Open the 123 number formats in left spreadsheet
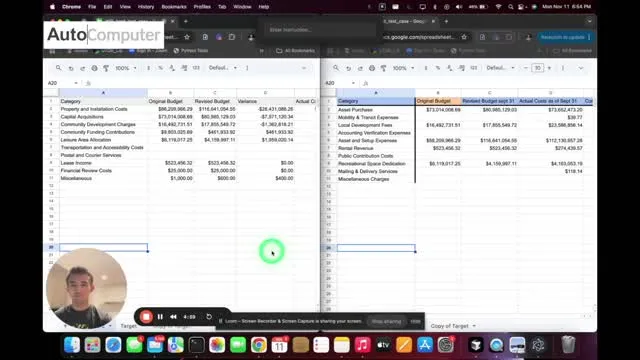 click(x=196, y=68)
